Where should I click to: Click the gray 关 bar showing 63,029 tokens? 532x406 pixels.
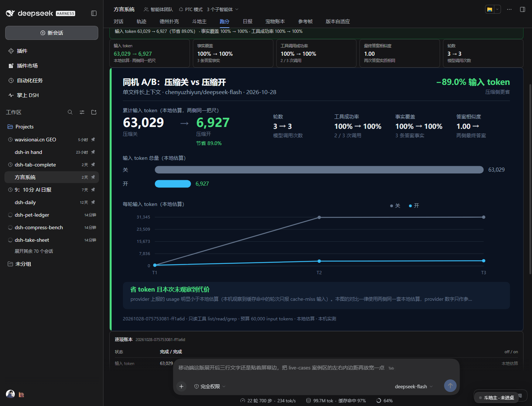coord(319,170)
